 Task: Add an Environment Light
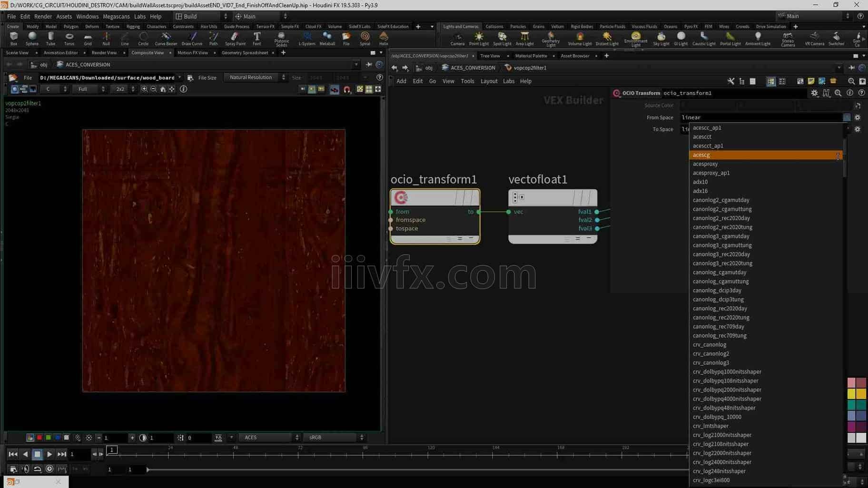click(x=636, y=39)
